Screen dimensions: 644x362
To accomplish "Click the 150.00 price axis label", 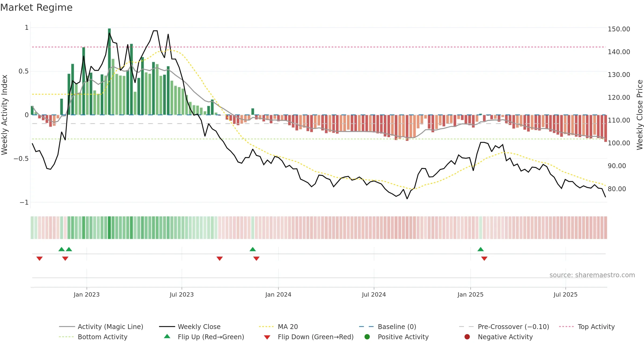I will (x=619, y=29).
